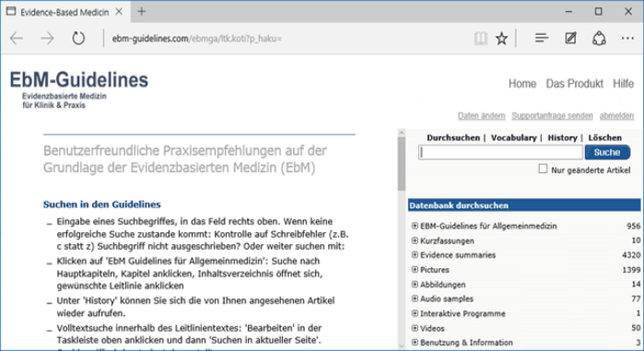Viewport: 644px width, 351px height.
Task: Open Das Produkt menu item
Action: 574,84
